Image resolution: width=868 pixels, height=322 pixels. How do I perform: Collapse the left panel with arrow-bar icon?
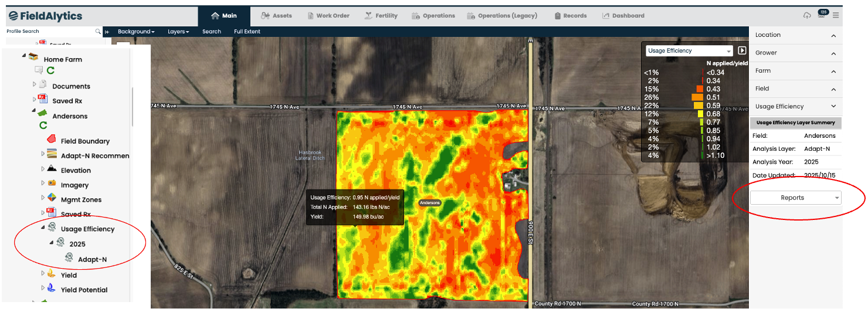107,32
